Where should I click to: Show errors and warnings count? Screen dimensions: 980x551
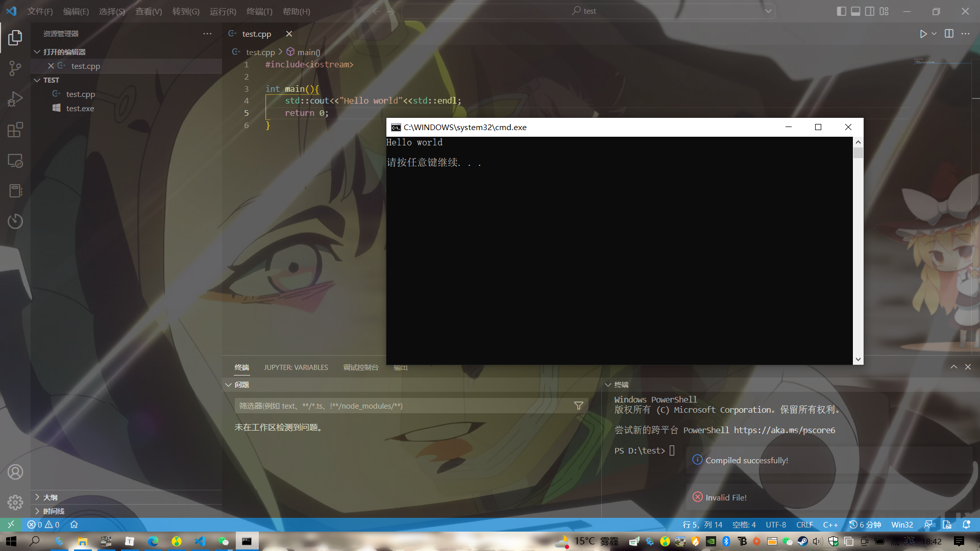tap(43, 524)
